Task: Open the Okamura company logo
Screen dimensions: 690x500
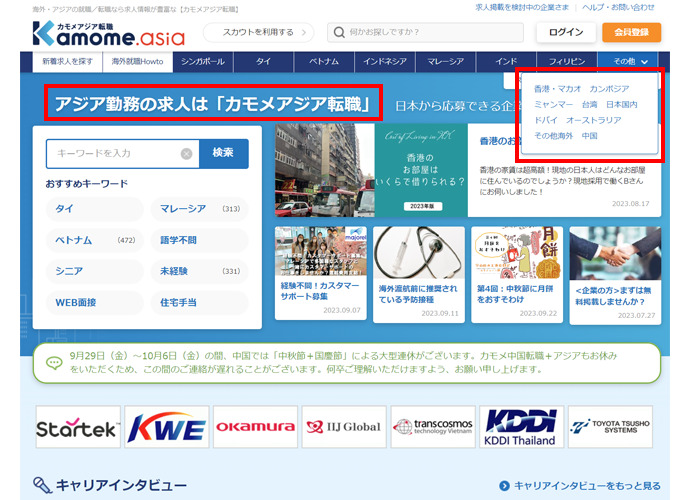Action: click(x=256, y=427)
